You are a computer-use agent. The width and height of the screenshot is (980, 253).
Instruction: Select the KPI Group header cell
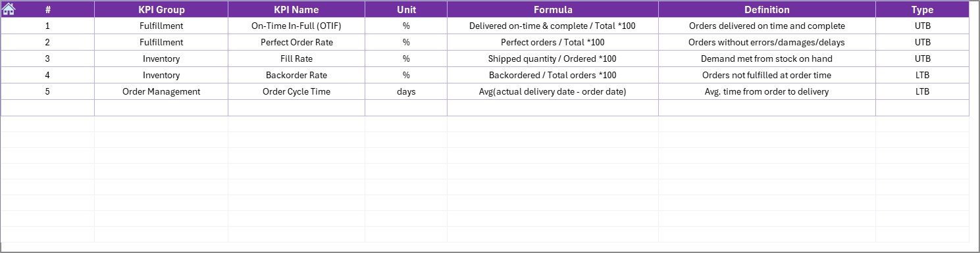[161, 10]
